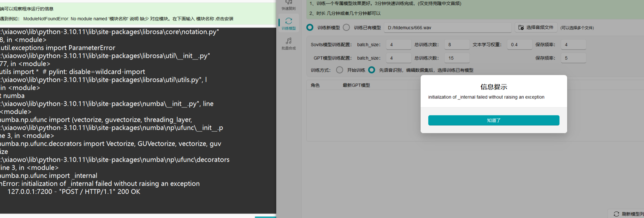Screen dimensions: 644x218
Task: Open the 批量合成 music note icon
Action: tap(288, 43)
